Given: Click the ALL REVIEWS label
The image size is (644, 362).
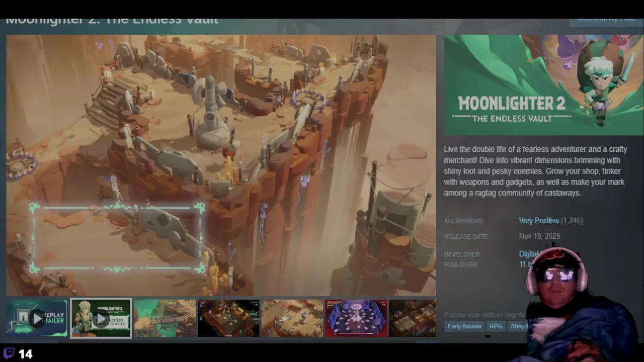Looking at the screenshot, I should pyautogui.click(x=464, y=221).
